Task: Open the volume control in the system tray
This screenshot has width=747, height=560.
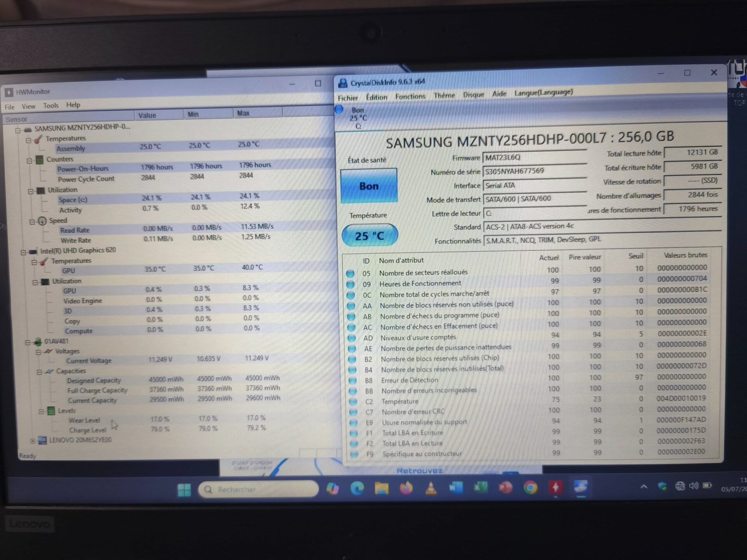Action: 694,486
